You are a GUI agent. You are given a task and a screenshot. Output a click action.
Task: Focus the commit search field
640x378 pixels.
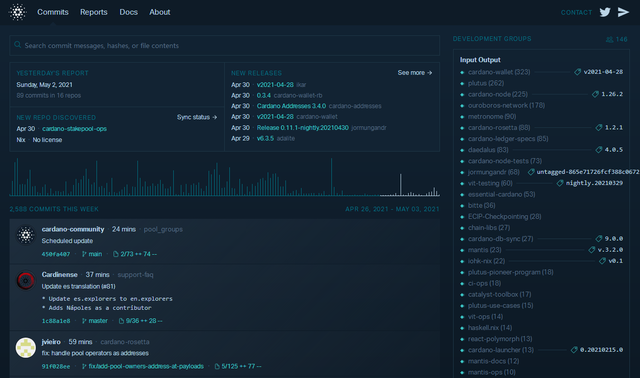(x=224, y=45)
